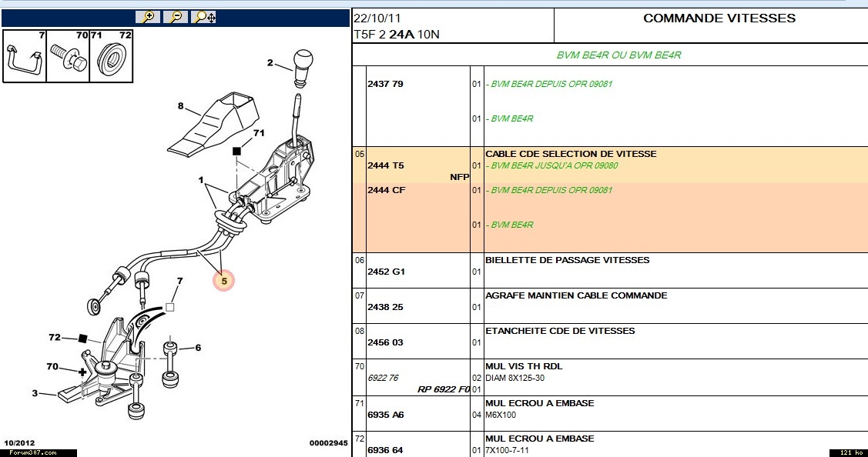Click callout 6 next to the link rods
The height and width of the screenshot is (457, 868).
pos(198,348)
